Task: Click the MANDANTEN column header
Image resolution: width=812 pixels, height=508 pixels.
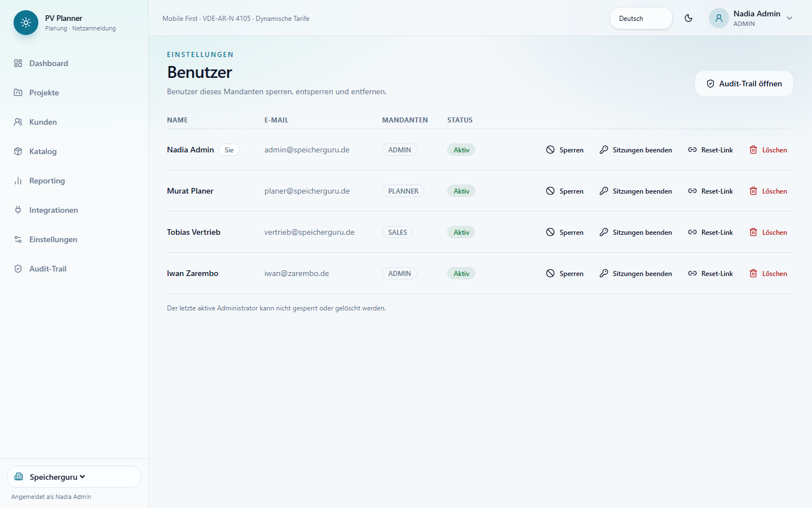Action: 405,120
